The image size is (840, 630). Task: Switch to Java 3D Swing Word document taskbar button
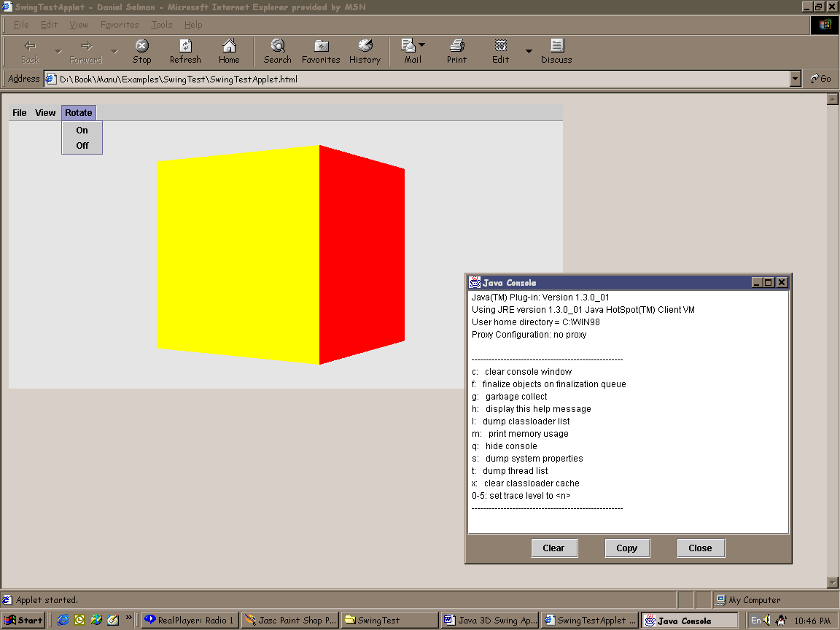click(490, 621)
